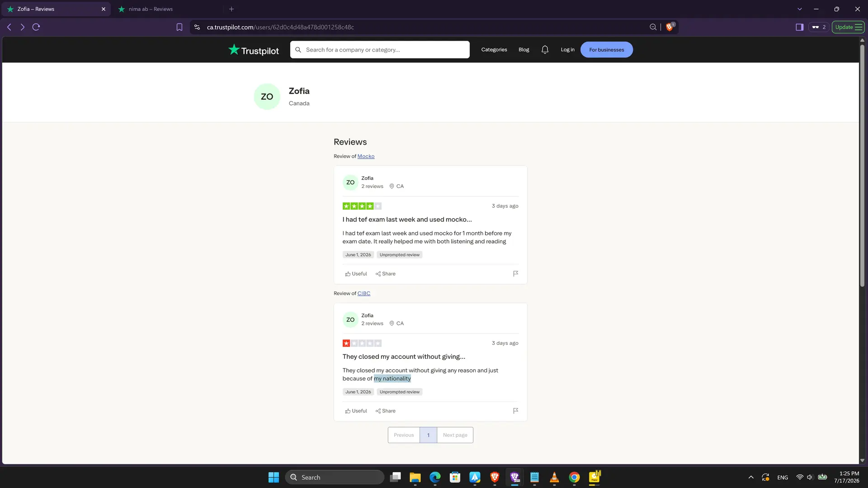Screen dimensions: 868x488
Task: Open Task View in taskbar
Action: pos(395,477)
